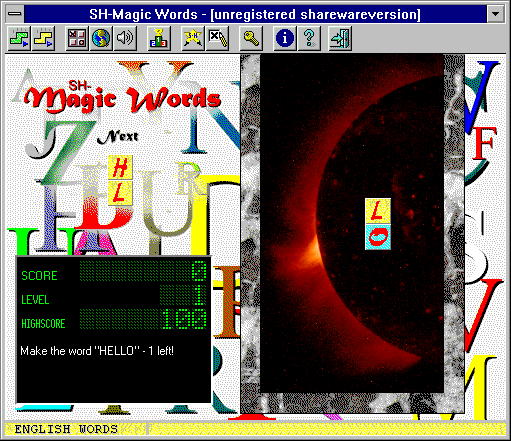Click the next H tile preview
The width and height of the screenshot is (511, 441).
tap(120, 168)
